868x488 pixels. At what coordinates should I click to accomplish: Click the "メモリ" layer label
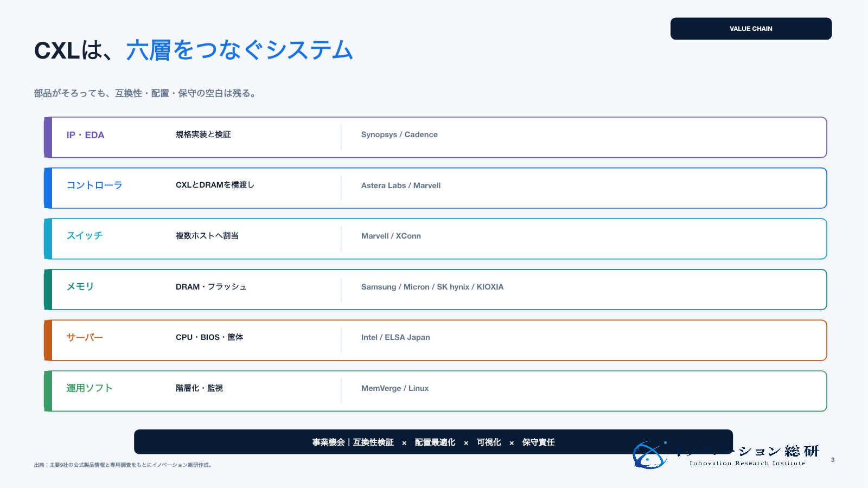point(80,287)
